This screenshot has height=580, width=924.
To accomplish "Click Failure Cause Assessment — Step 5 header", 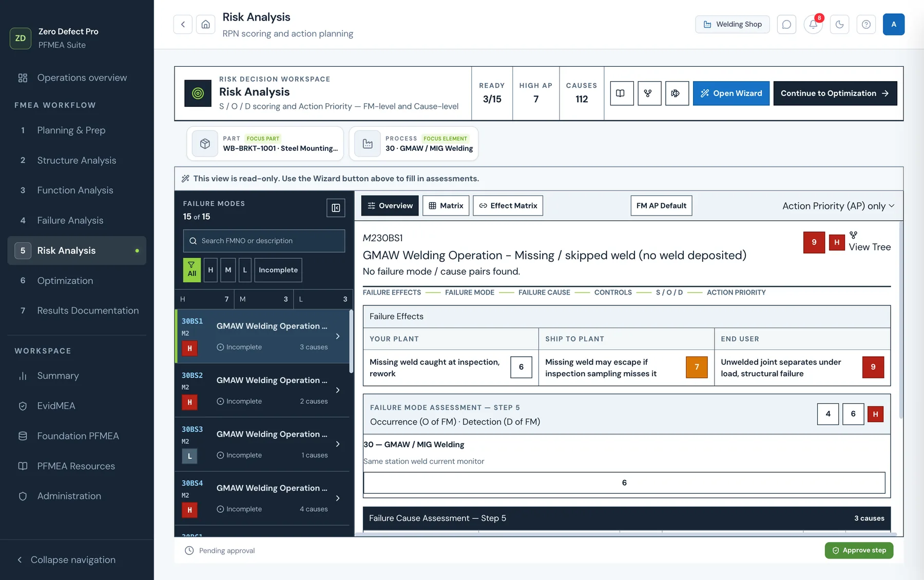I will point(627,518).
